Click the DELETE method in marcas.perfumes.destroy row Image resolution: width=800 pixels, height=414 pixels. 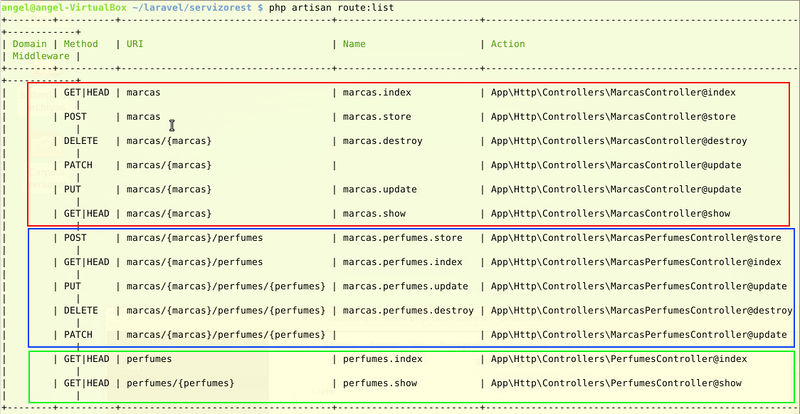pos(81,310)
